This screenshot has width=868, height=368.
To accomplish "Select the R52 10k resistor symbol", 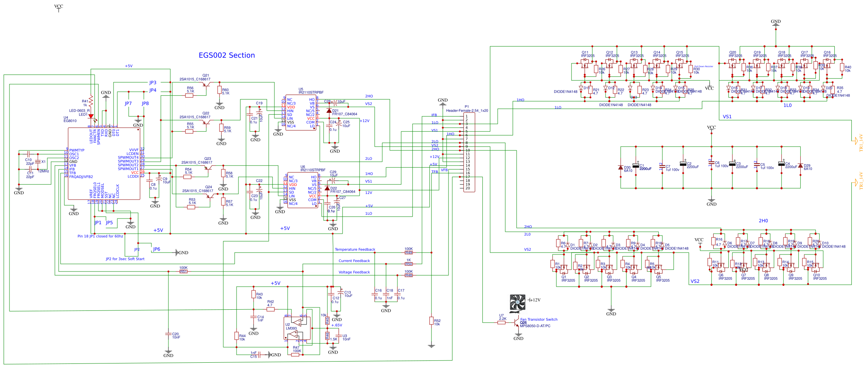I will (431, 321).
